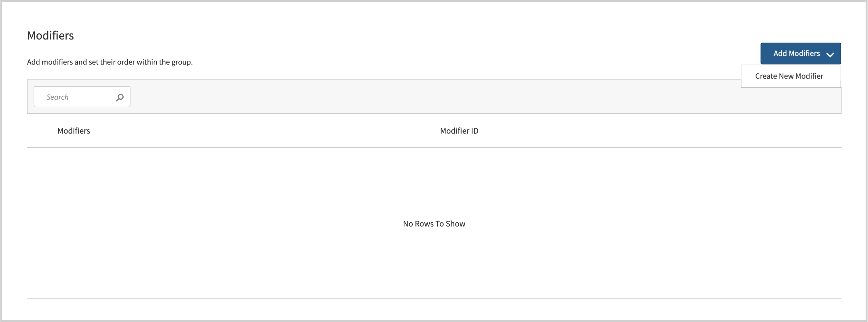868x322 pixels.
Task: Click the italic Search placeholder text
Action: (x=57, y=97)
